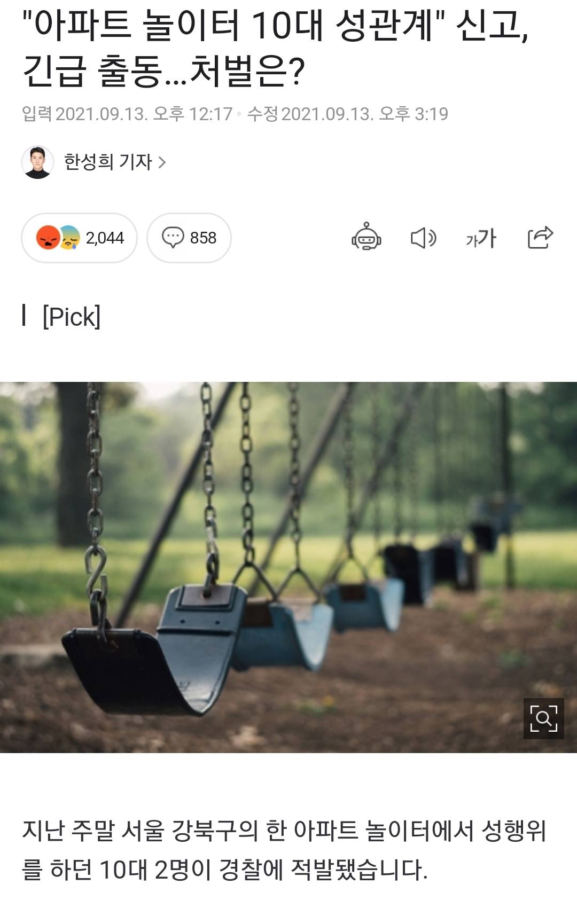Viewport: 577px width, 924px height.
Task: Tap the swing playground article photo
Action: (x=288, y=567)
